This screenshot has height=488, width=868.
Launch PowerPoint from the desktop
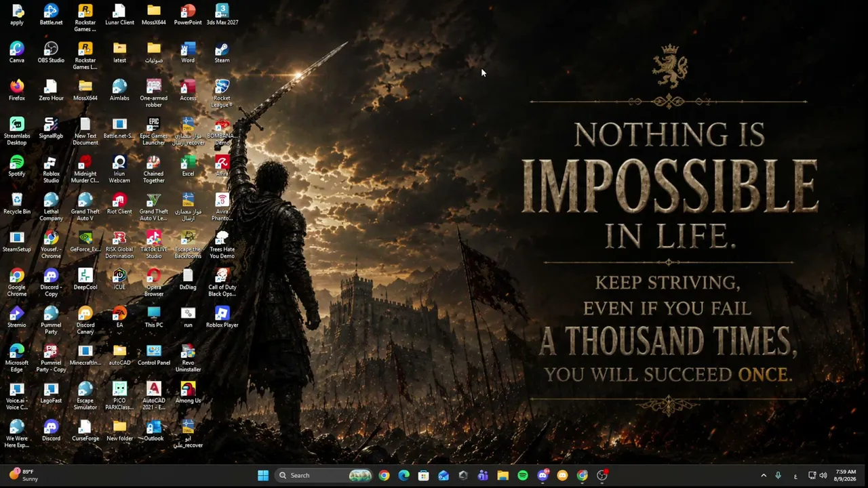point(188,15)
